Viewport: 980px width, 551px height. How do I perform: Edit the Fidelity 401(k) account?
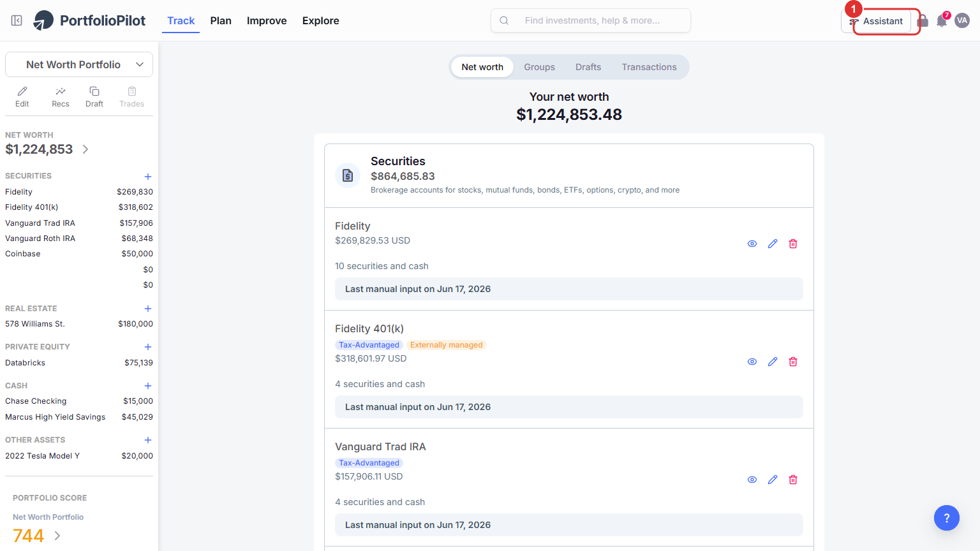773,362
